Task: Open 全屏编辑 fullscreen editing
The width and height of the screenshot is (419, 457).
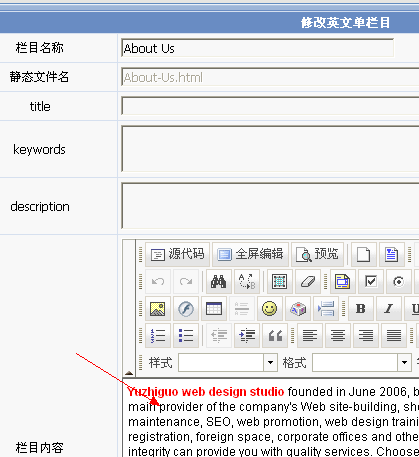Action: [250, 254]
